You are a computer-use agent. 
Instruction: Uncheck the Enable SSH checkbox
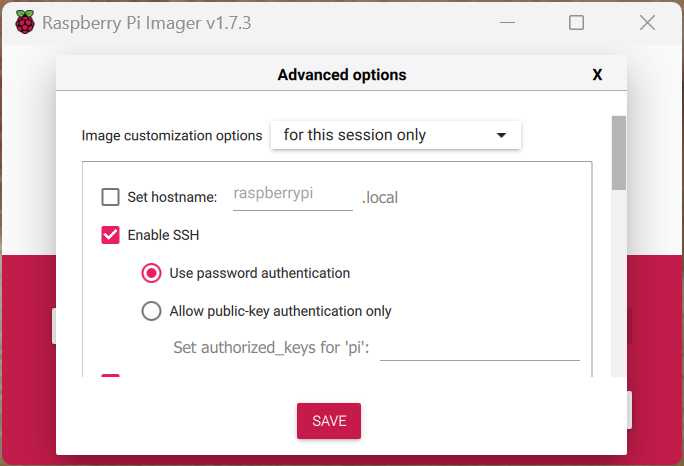(x=110, y=235)
